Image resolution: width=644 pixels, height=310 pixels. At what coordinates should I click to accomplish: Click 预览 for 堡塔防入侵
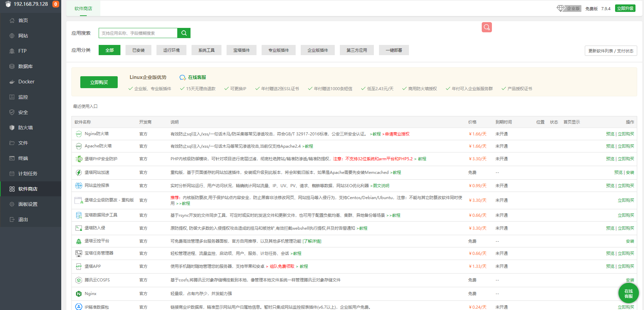[610, 228]
